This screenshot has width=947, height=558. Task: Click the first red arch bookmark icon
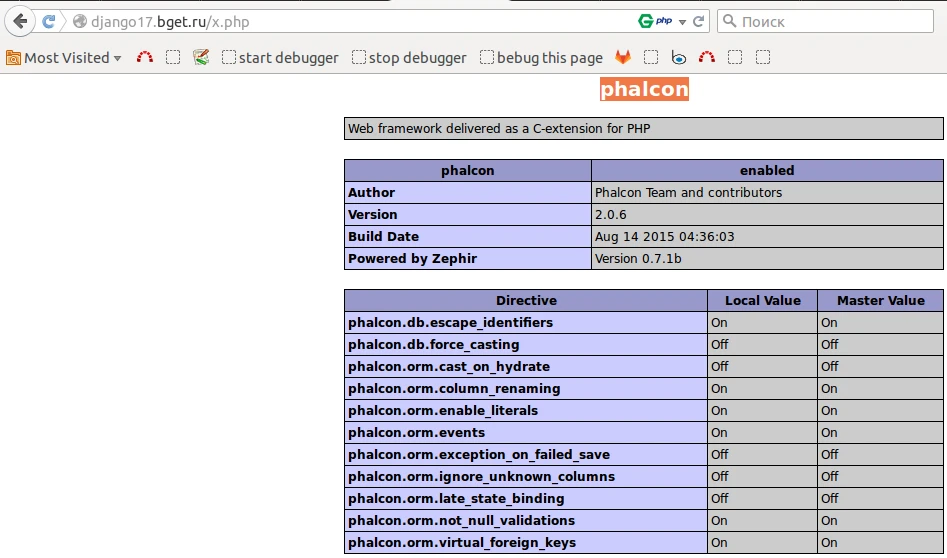point(145,58)
